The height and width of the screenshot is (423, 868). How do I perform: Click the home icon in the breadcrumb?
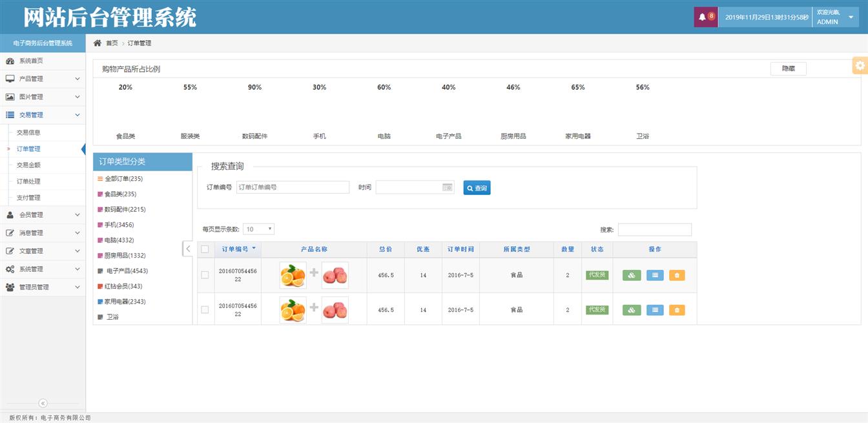pos(98,43)
